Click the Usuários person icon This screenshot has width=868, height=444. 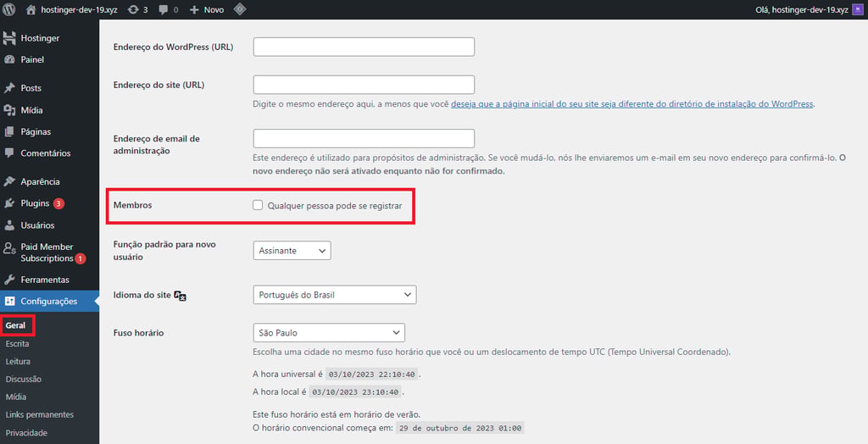point(9,225)
